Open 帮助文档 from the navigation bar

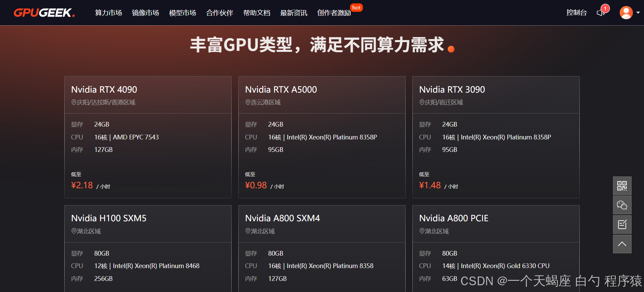[x=257, y=13]
